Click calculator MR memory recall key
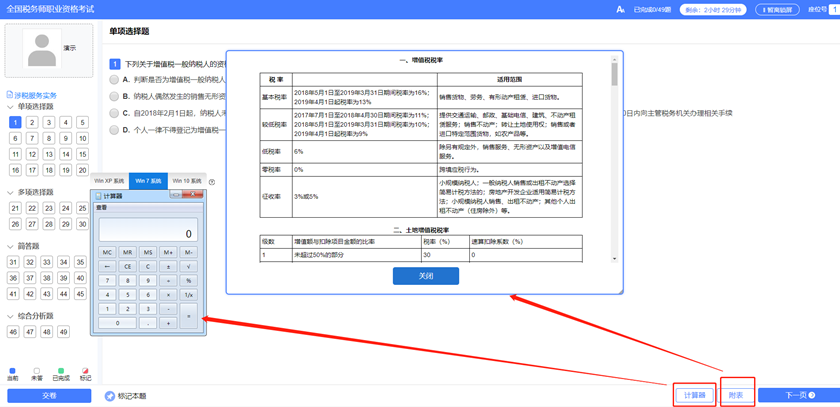Screen dimensions: 840x407 [128, 252]
